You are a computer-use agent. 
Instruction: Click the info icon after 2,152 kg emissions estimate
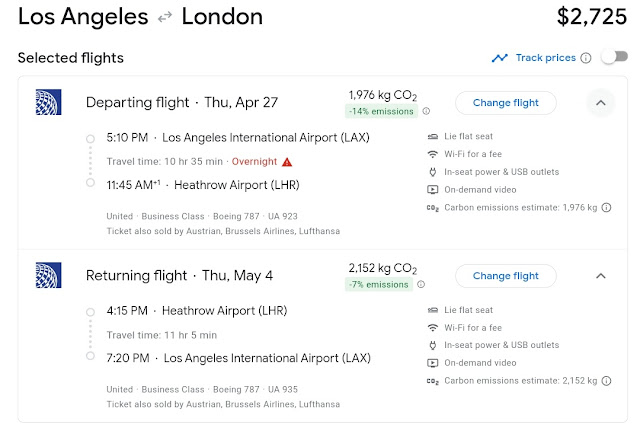tap(607, 381)
